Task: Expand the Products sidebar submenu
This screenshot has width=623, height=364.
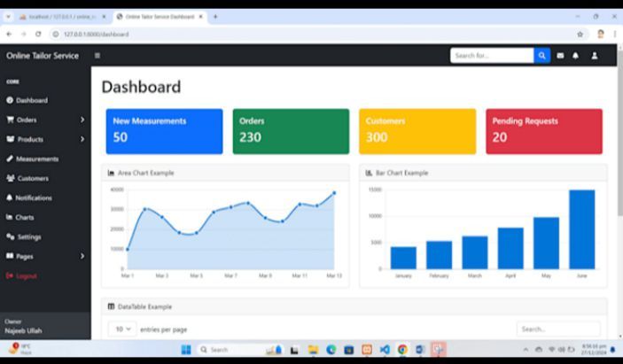Action: [44, 139]
